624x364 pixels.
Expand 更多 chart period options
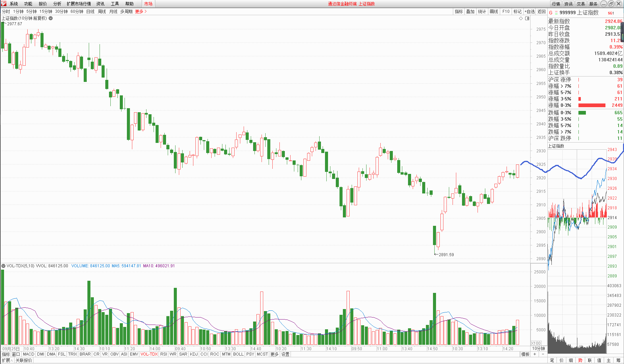coord(141,11)
